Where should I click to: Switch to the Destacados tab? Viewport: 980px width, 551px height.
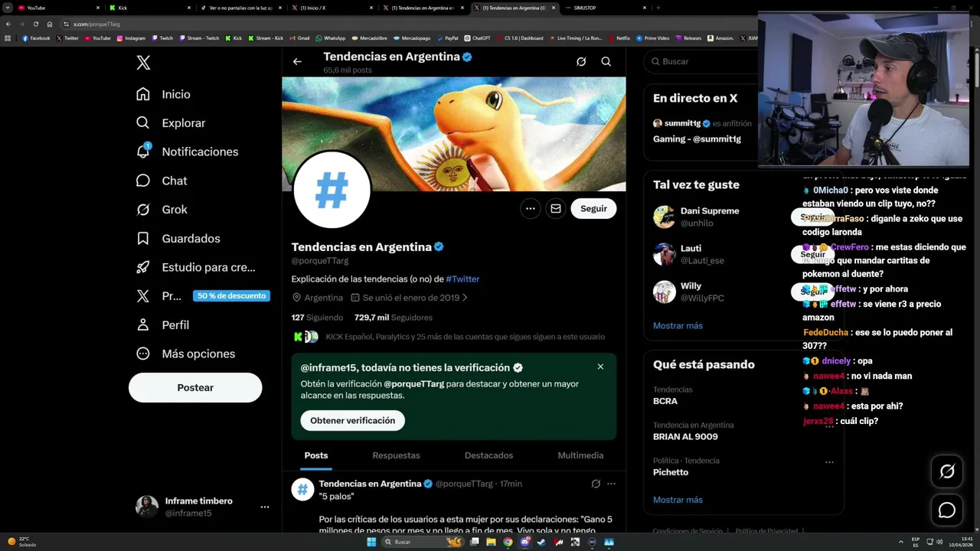(488, 455)
